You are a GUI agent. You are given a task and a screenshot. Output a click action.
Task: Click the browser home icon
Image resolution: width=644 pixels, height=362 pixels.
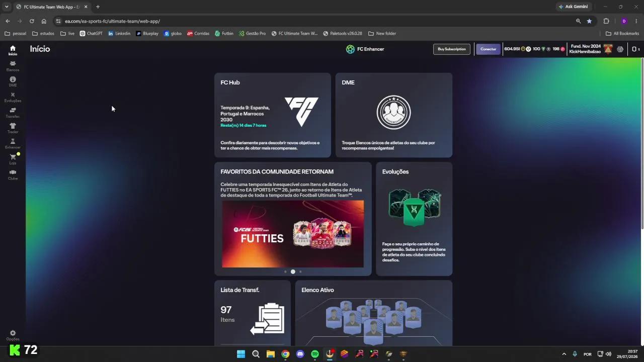click(x=44, y=21)
